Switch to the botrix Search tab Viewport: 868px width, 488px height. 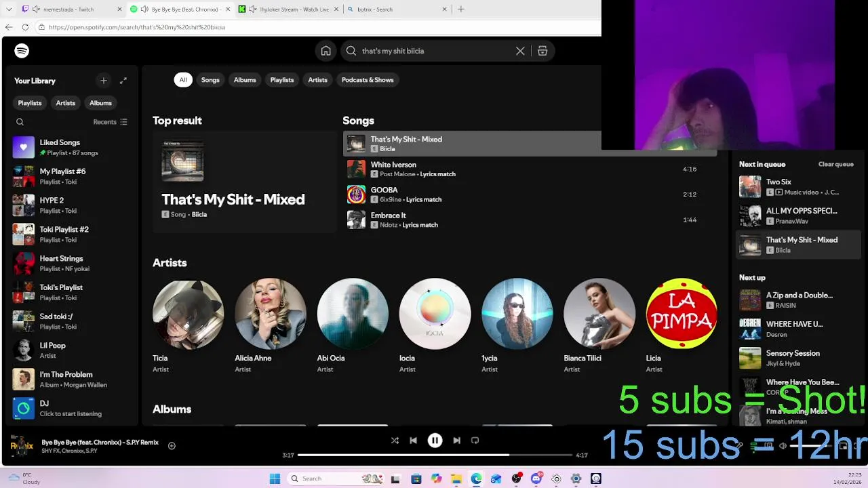pos(396,9)
